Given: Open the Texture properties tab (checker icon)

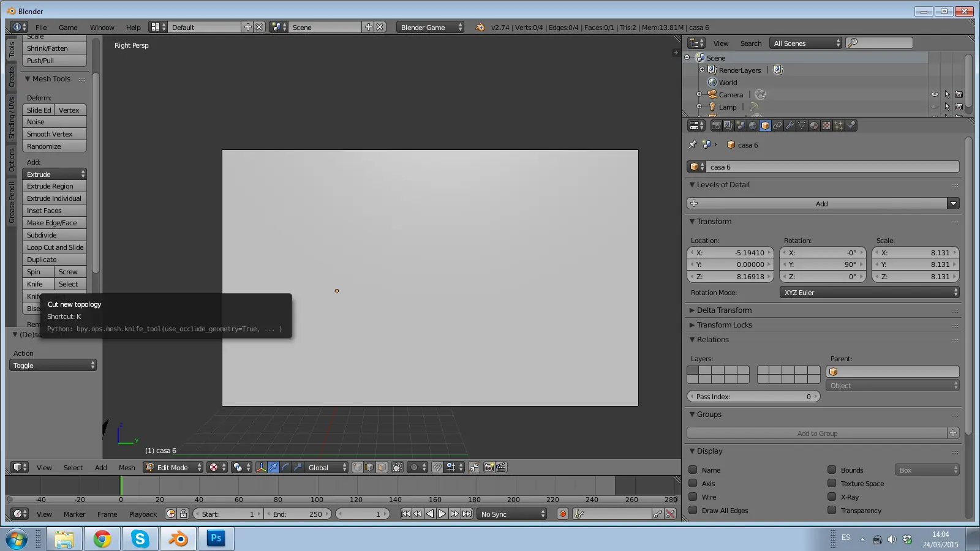Looking at the screenshot, I should 826,126.
